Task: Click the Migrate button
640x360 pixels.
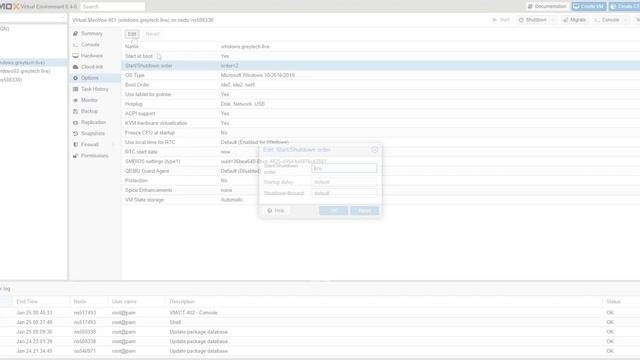Action: (575, 20)
